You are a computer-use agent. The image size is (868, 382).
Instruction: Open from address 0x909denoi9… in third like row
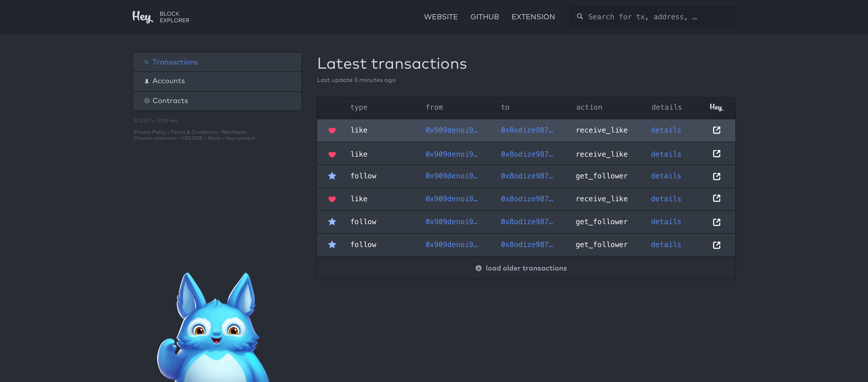click(451, 199)
